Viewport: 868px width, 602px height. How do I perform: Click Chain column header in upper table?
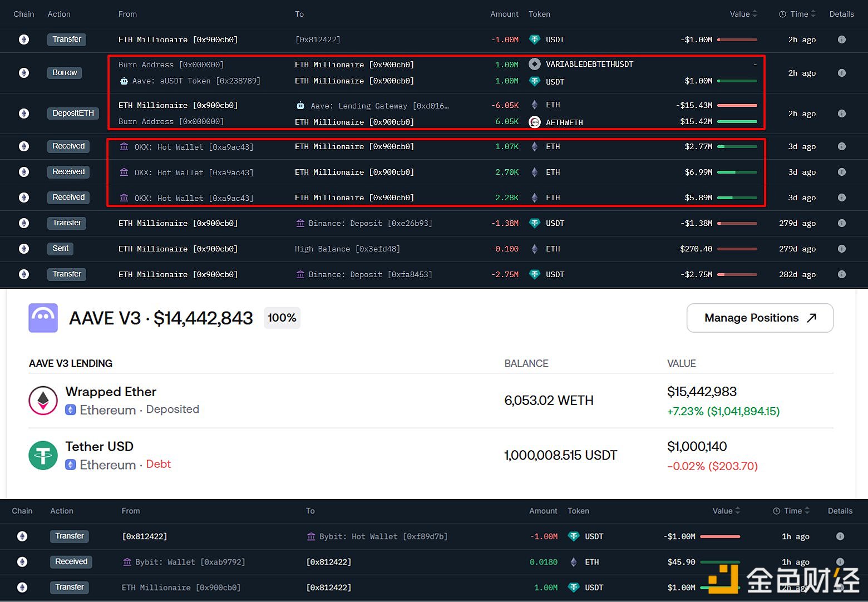(x=24, y=14)
